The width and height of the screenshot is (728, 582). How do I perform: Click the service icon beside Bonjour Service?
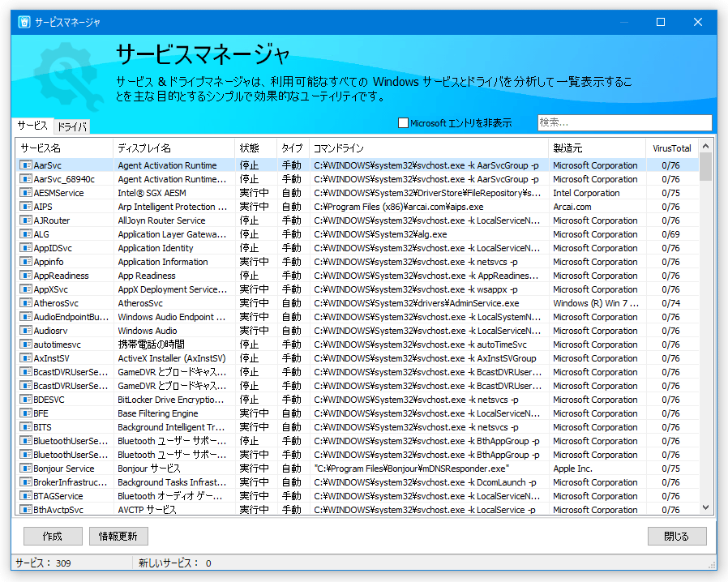point(25,469)
